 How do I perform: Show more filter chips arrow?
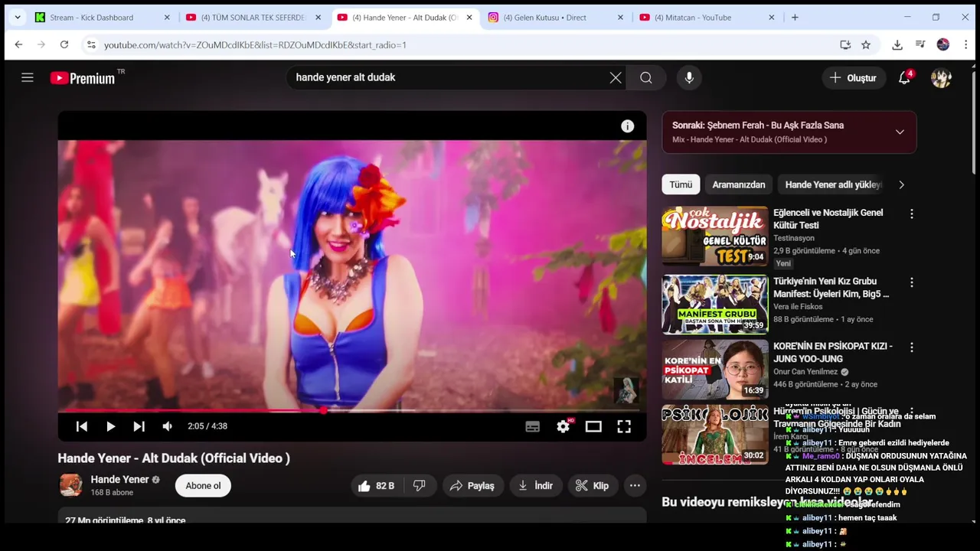[x=901, y=184]
